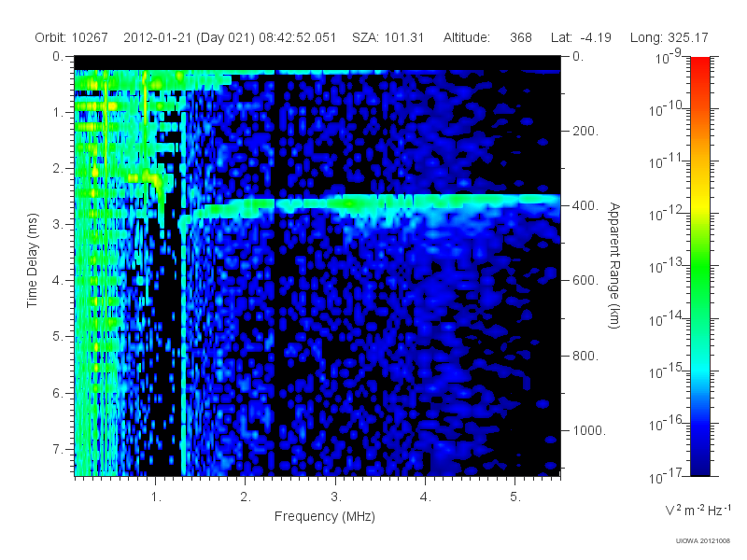Click the Time Delay (ms) axis label
747x560 pixels.
click(x=32, y=260)
